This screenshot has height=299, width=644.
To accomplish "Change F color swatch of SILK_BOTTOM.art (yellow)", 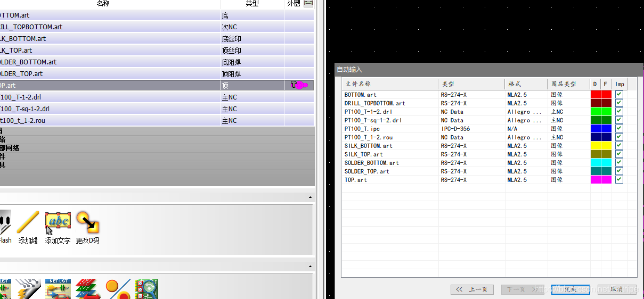I will 606,146.
